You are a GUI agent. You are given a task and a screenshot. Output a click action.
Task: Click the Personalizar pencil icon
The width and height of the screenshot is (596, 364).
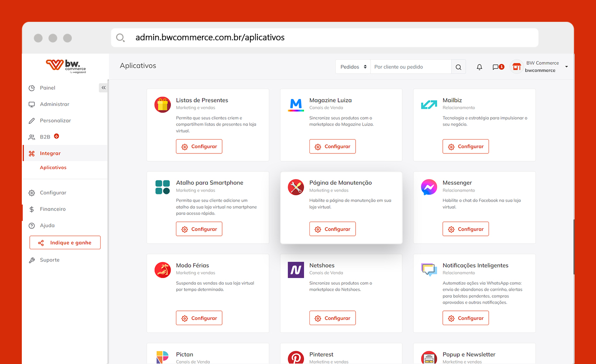(x=31, y=120)
